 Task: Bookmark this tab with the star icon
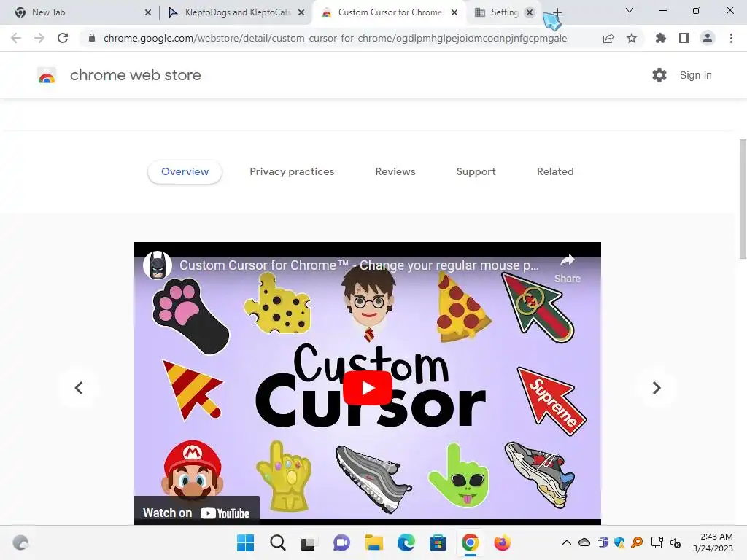pyautogui.click(x=632, y=38)
